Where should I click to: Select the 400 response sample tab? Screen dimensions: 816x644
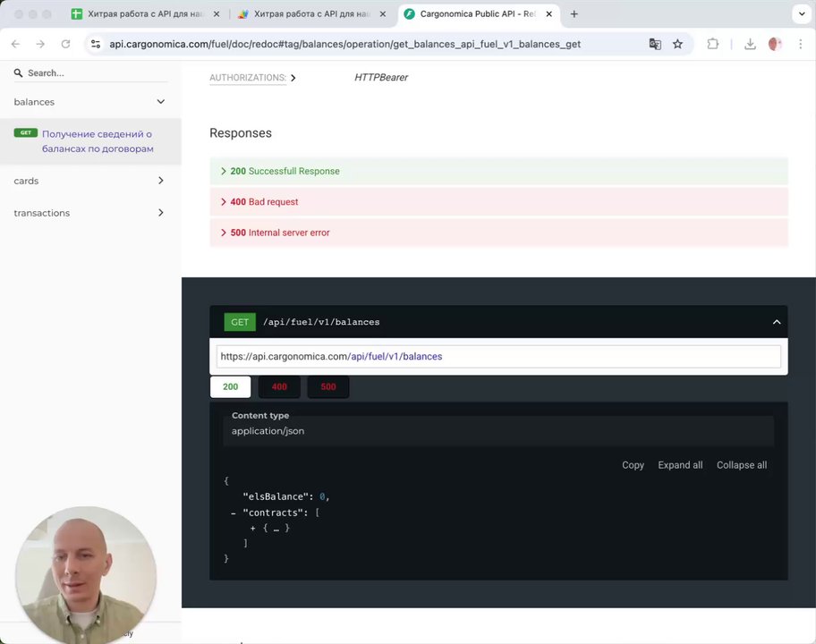pos(279,387)
